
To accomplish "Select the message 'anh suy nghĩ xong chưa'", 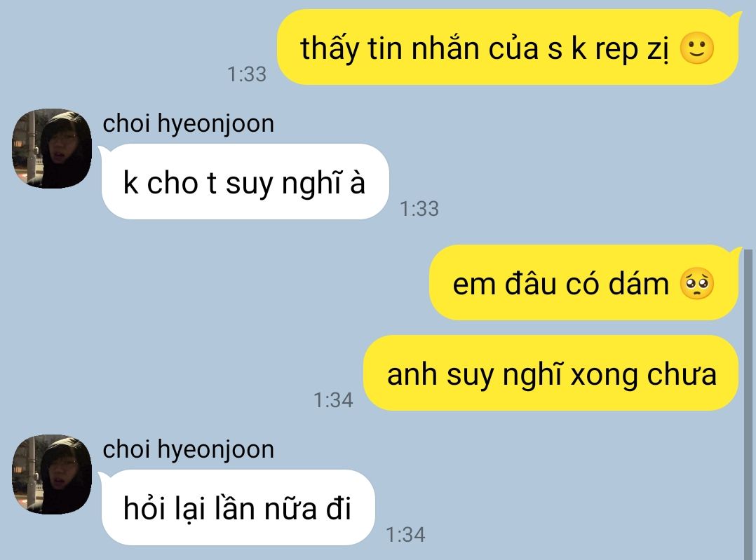I will click(x=551, y=374).
